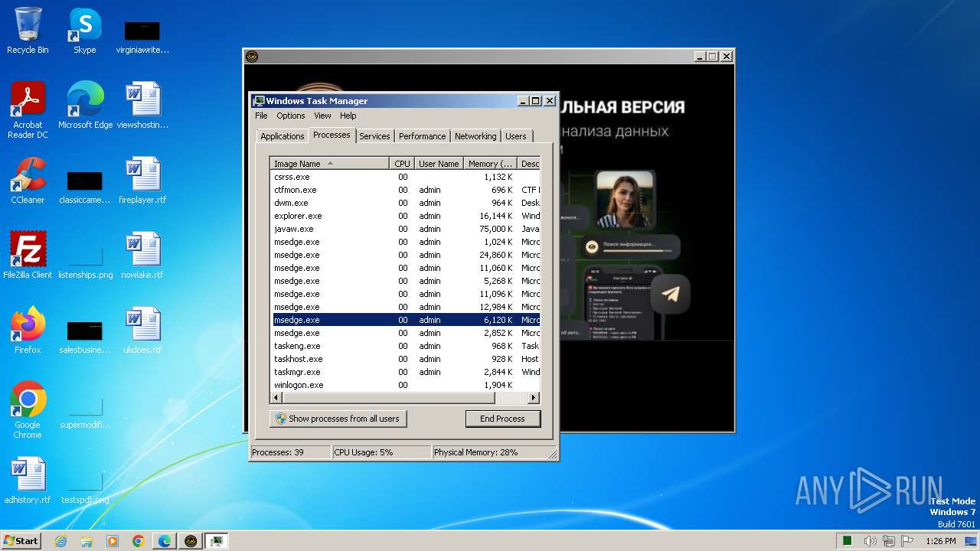
Task: Select the viewshostin... document icon
Action: tap(142, 106)
